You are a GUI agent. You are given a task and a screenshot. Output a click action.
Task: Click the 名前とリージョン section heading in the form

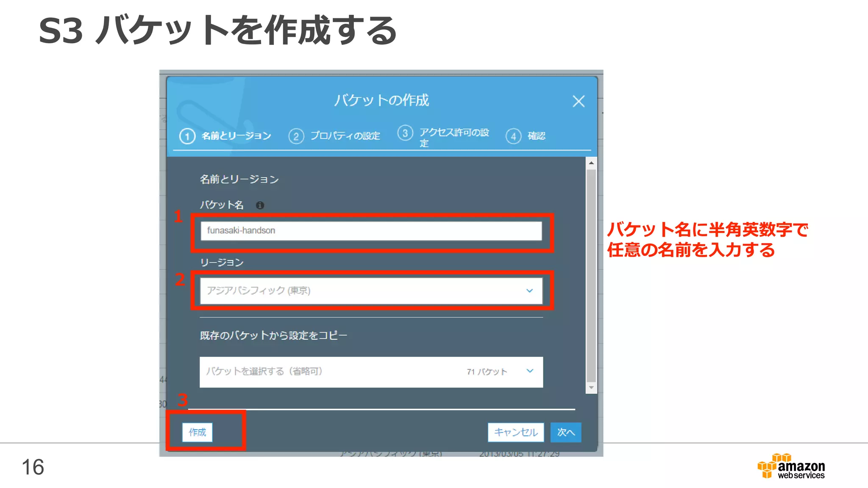[x=239, y=179]
